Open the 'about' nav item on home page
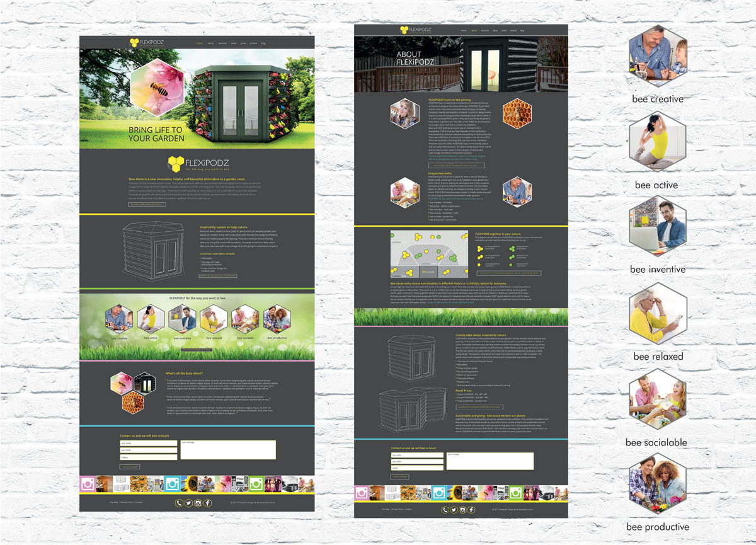The width and height of the screenshot is (756, 545). [x=210, y=43]
